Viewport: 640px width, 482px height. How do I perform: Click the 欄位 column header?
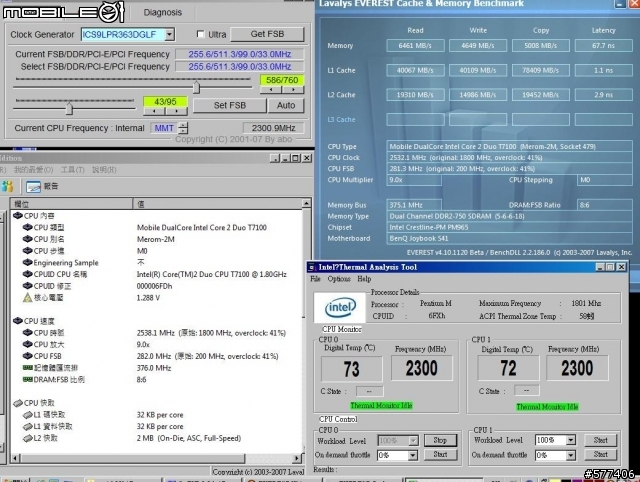tap(71, 204)
